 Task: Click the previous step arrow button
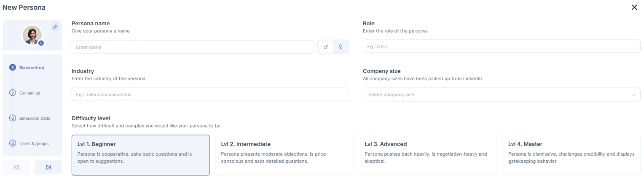tap(16, 167)
